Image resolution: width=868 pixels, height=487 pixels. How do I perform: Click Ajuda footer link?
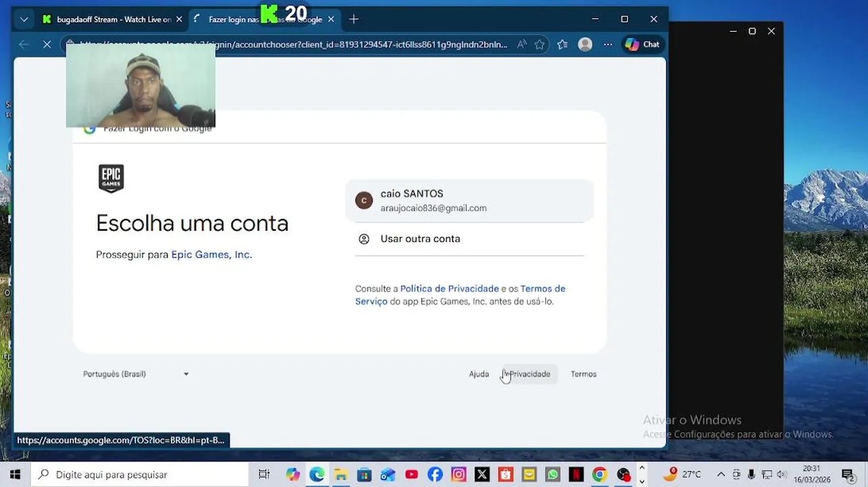tap(479, 374)
